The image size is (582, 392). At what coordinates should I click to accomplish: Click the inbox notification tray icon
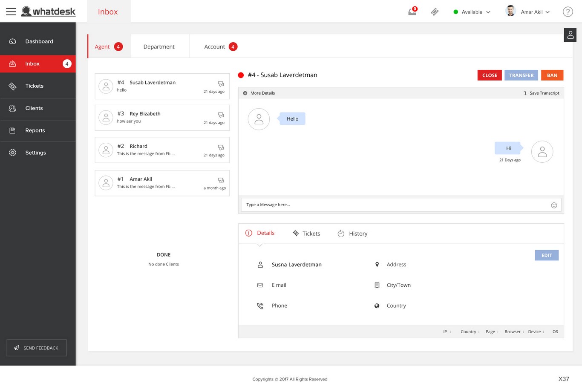412,12
